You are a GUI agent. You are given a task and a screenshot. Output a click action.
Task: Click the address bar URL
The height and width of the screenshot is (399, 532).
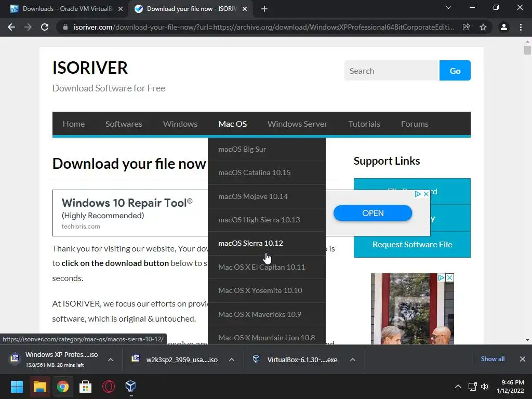tap(263, 27)
